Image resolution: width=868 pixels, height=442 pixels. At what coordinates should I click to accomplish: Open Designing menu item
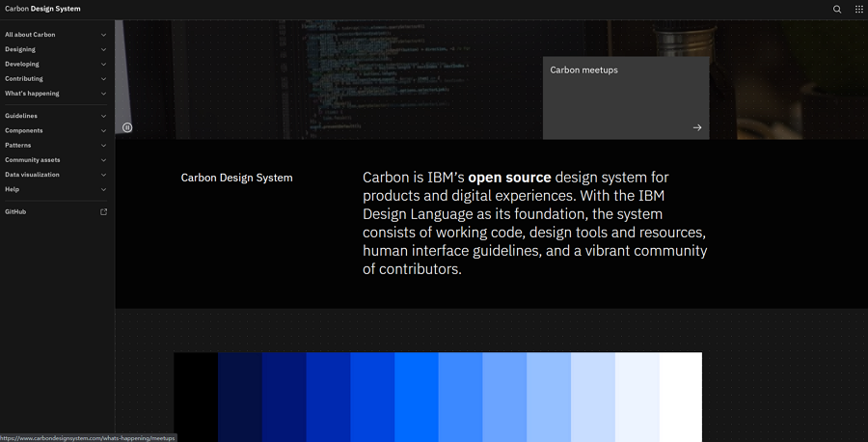[56, 49]
